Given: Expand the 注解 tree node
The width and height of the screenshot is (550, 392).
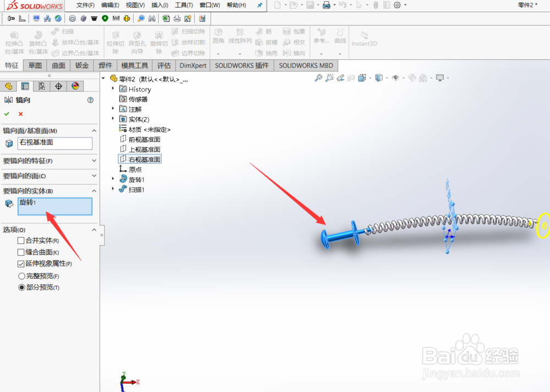Looking at the screenshot, I should tap(113, 108).
